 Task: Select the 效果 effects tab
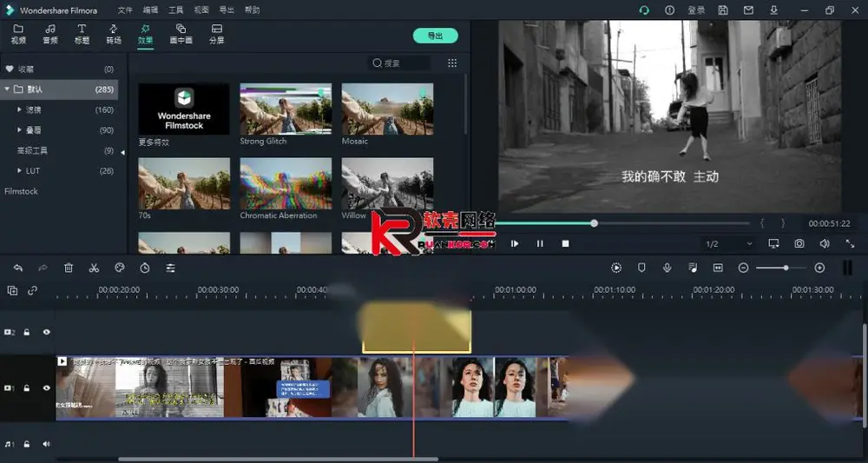pyautogui.click(x=146, y=35)
